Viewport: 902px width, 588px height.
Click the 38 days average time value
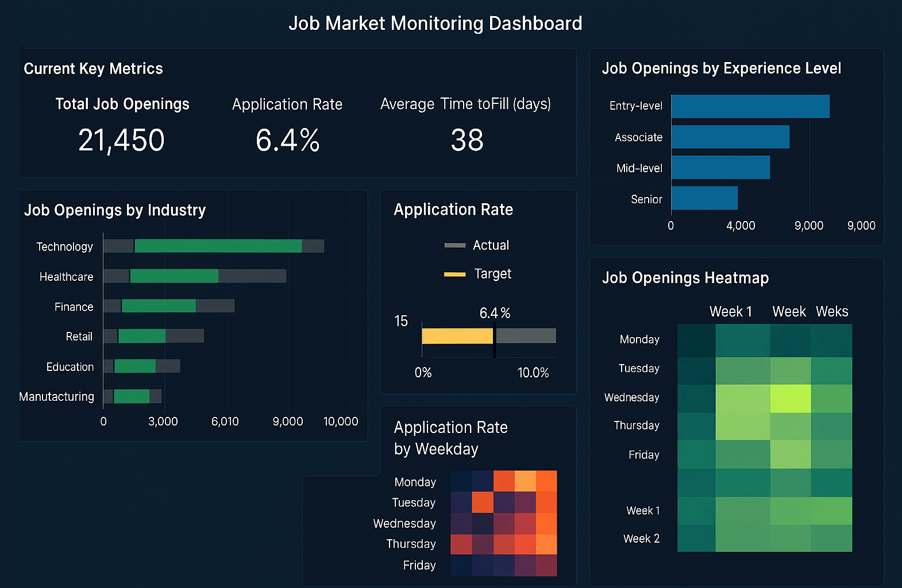[x=467, y=140]
